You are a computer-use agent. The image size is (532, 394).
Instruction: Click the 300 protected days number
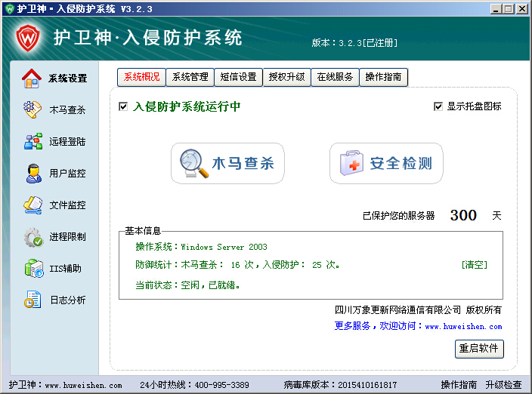[463, 215]
